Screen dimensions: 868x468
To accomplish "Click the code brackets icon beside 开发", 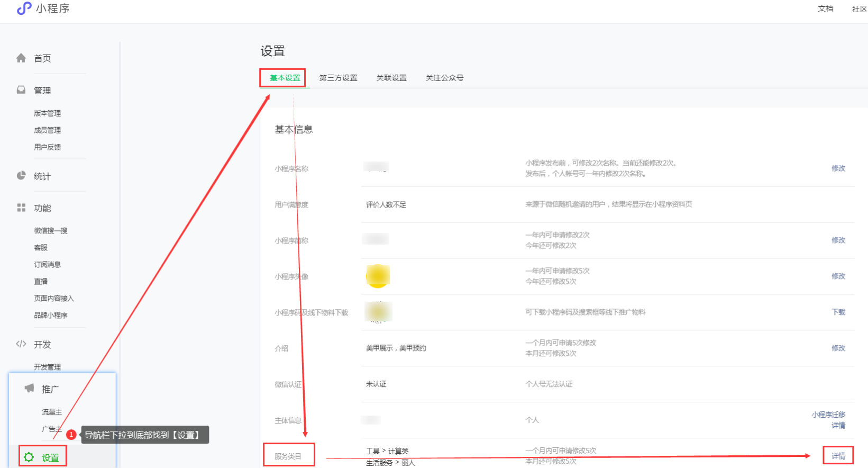I will 21,344.
